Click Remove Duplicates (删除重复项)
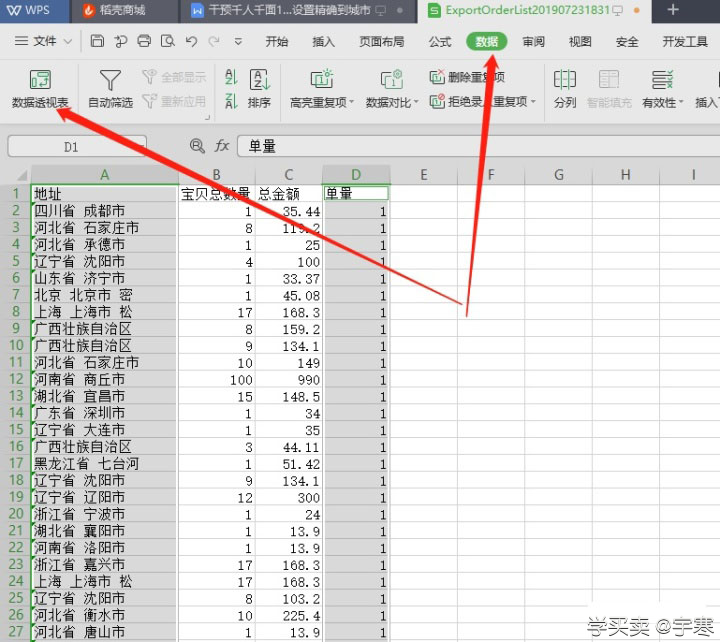The image size is (720, 642). pyautogui.click(x=467, y=77)
